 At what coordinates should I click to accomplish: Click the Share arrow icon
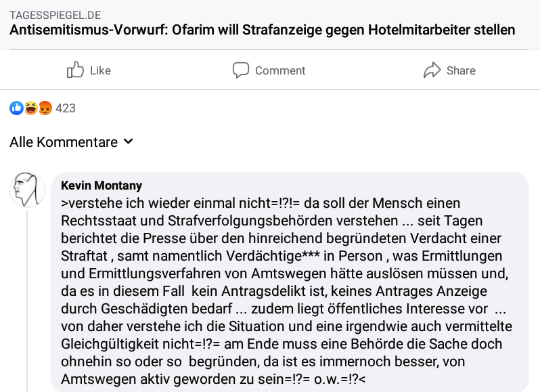tap(432, 70)
